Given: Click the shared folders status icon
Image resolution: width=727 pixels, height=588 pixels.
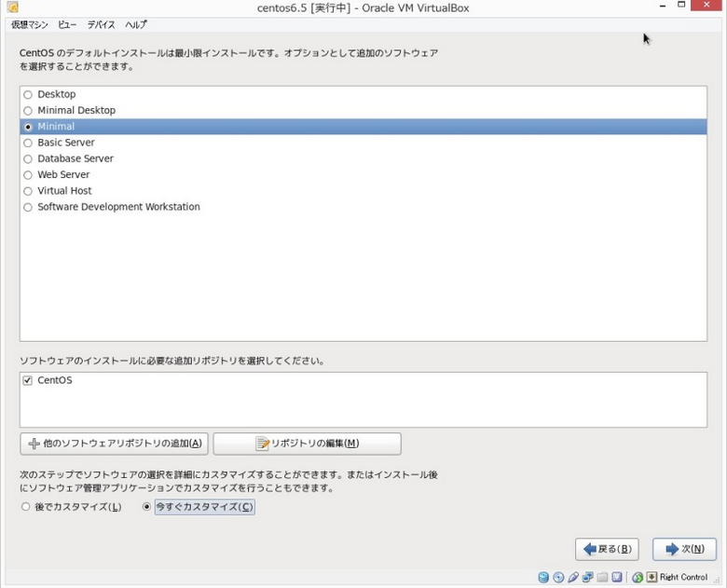Looking at the screenshot, I should point(602,578).
